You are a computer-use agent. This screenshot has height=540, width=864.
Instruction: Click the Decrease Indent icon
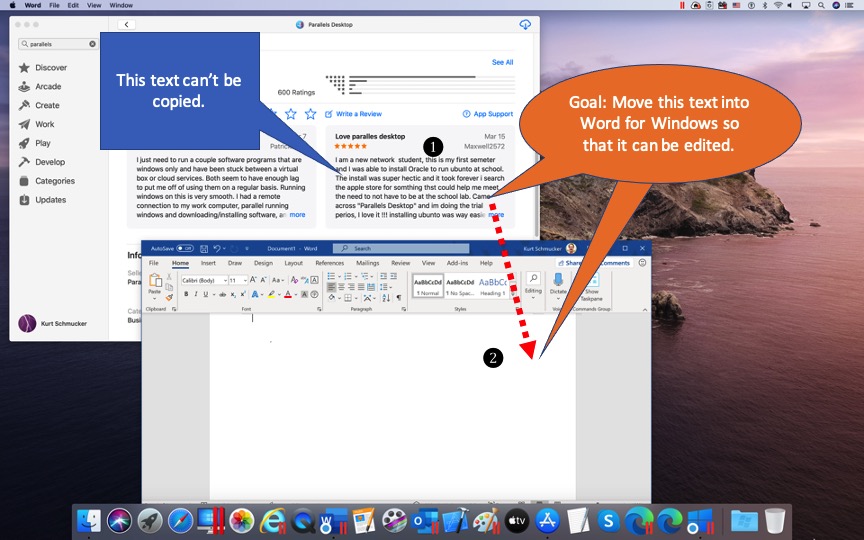(x=384, y=277)
